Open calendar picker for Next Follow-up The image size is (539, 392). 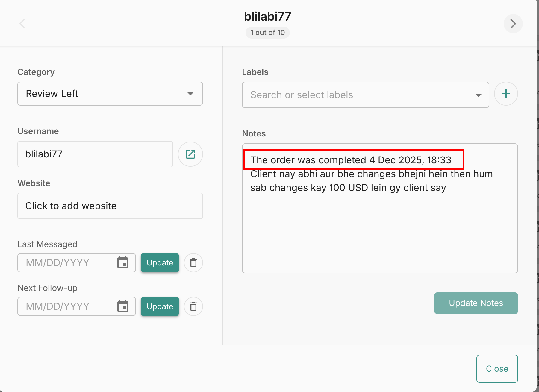point(123,306)
